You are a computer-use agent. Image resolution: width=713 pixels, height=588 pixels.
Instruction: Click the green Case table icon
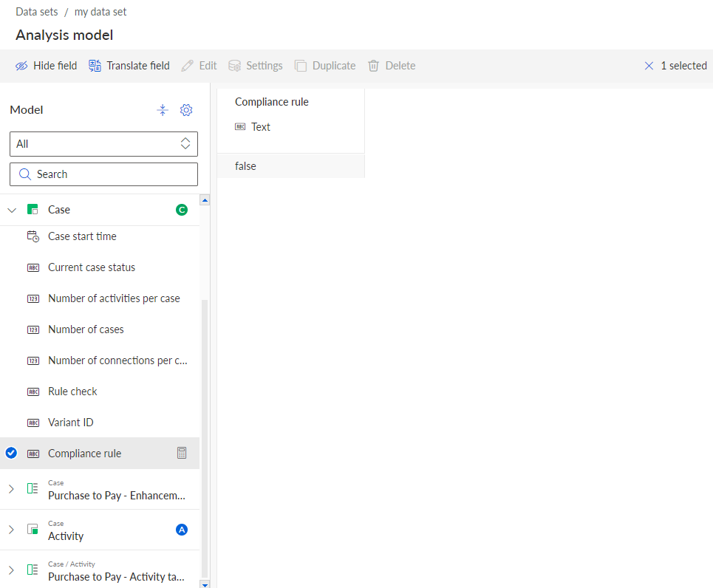tap(33, 210)
